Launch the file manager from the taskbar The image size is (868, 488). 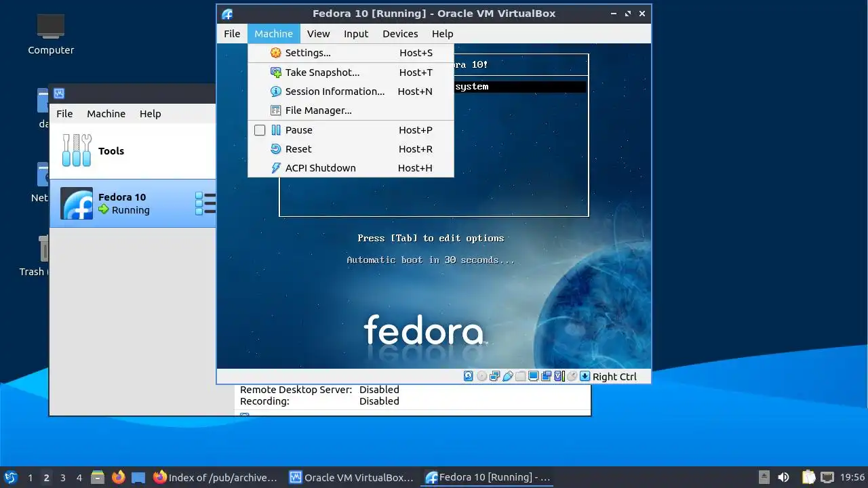tap(98, 477)
